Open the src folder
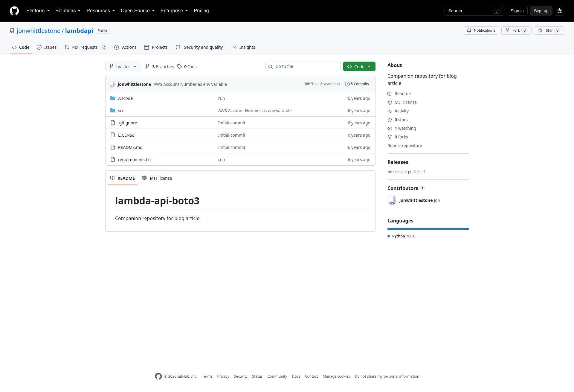 click(x=121, y=111)
